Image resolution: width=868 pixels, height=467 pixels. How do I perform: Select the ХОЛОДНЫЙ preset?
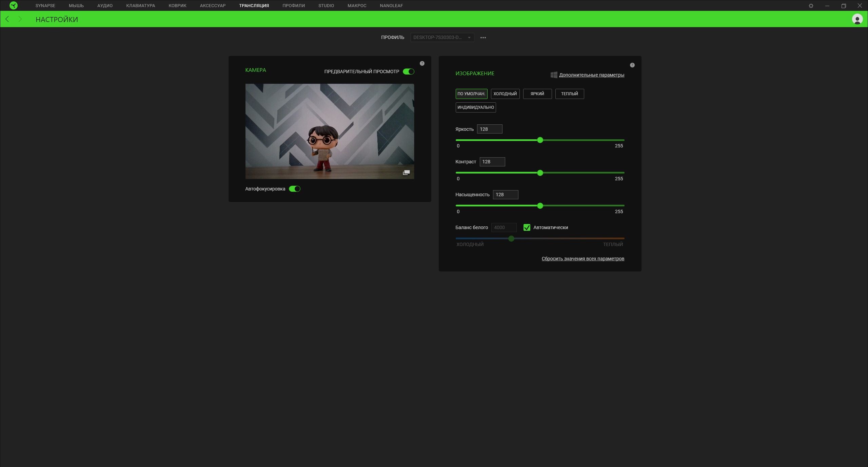(505, 94)
